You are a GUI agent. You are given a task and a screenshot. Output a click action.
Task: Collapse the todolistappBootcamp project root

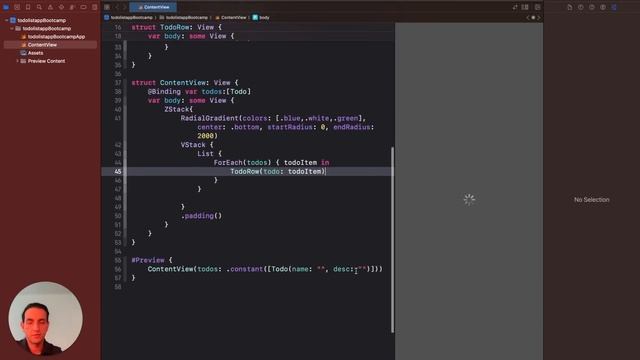7,20
